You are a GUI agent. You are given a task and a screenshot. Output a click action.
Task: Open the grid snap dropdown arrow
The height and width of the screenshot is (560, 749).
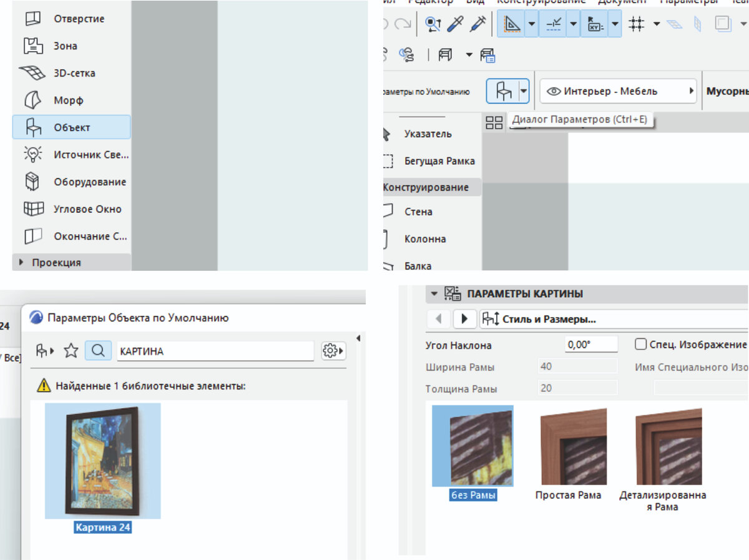(x=657, y=24)
